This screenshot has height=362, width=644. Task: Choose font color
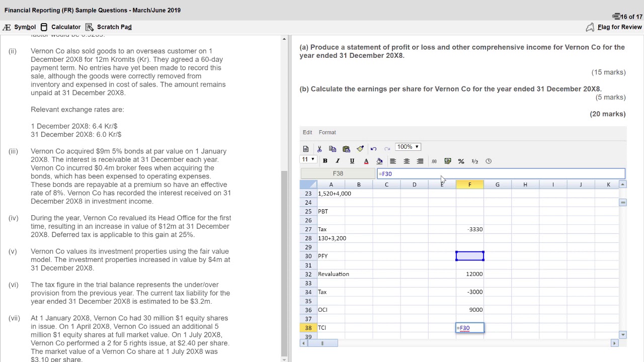(x=366, y=161)
